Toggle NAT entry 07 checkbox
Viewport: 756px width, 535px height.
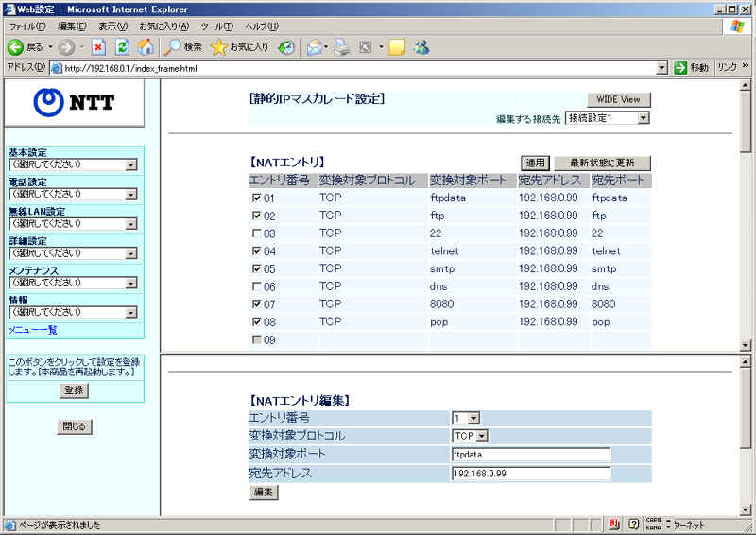click(x=256, y=304)
